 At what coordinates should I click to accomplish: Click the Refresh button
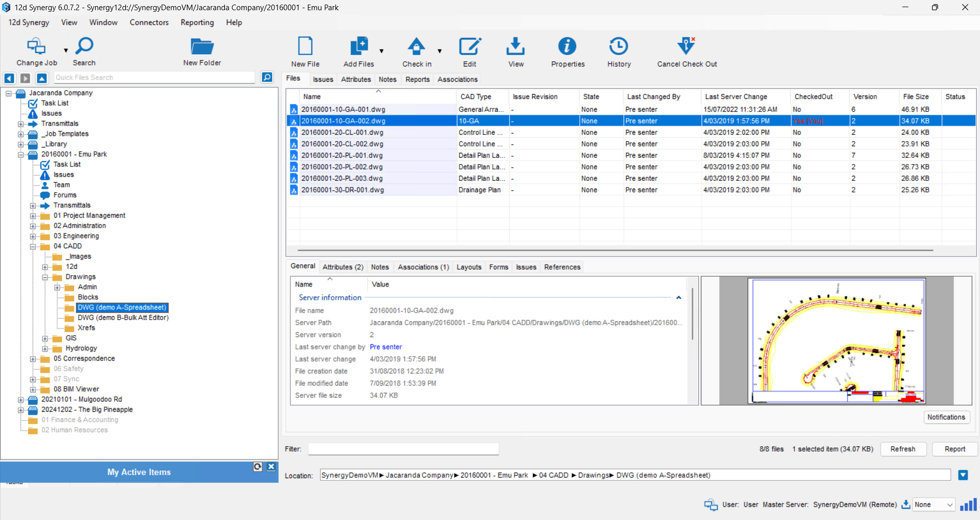[903, 449]
